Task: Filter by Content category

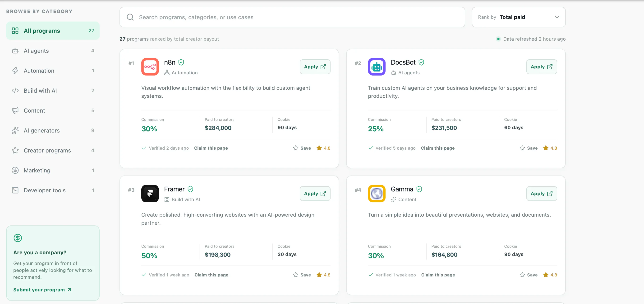Action: (53, 110)
